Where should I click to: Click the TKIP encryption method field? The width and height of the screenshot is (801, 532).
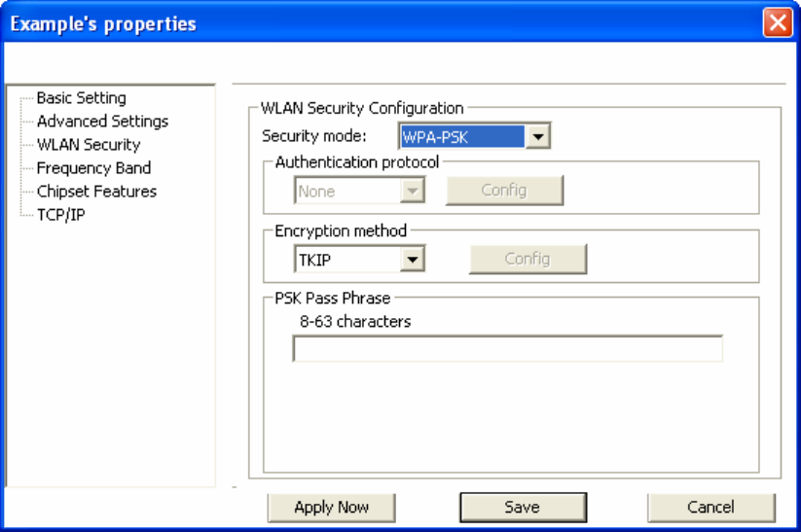coord(347,260)
